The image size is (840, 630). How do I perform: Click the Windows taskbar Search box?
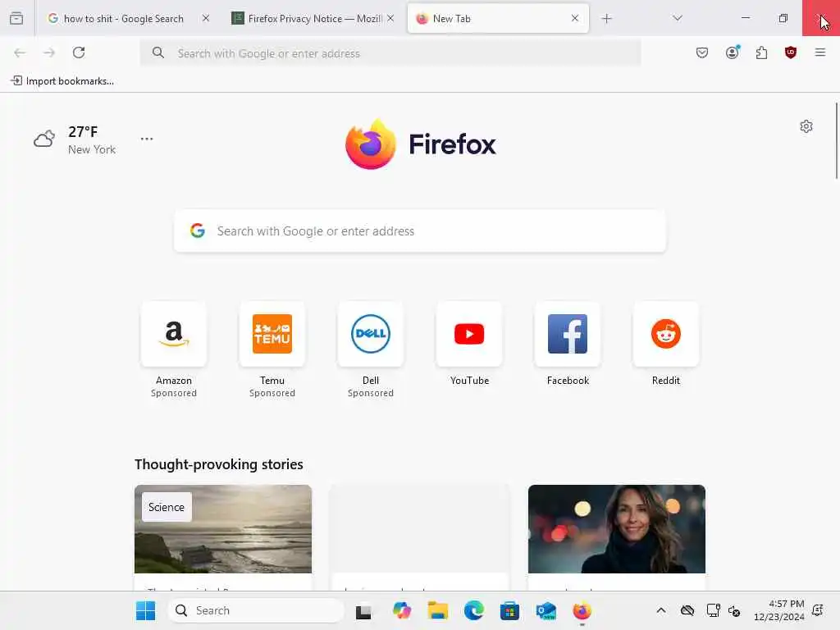[x=256, y=610]
